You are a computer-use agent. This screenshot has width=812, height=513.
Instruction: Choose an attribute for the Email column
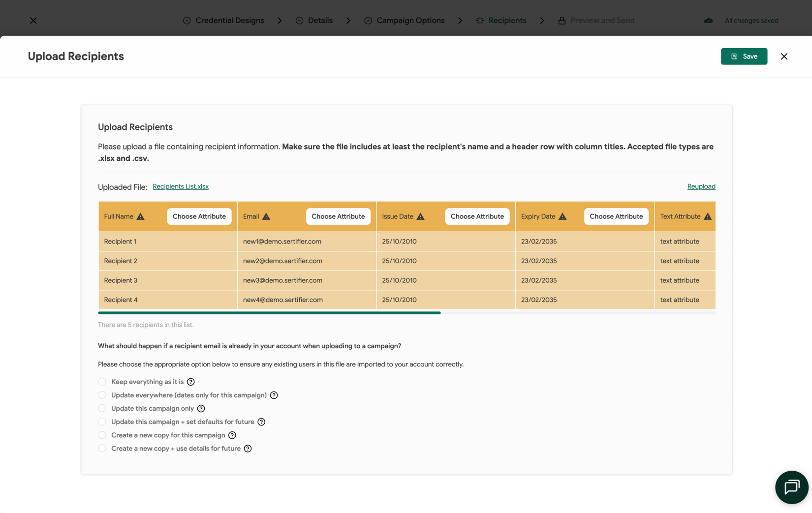pyautogui.click(x=338, y=216)
